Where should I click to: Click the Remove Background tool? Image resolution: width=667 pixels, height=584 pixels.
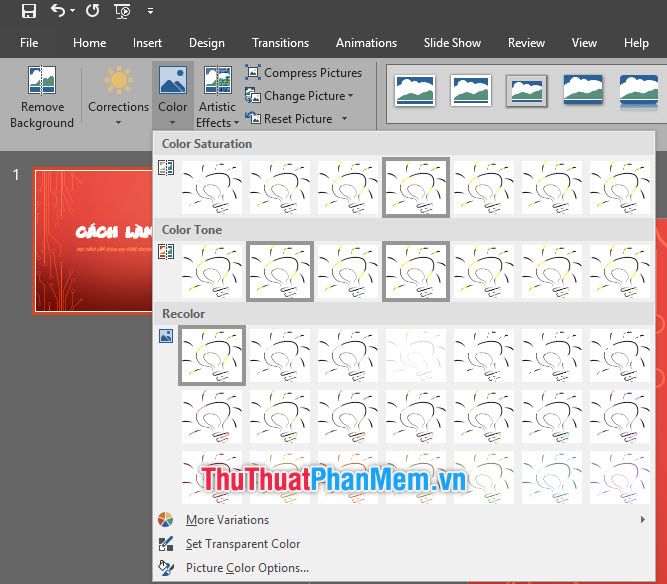tap(42, 97)
